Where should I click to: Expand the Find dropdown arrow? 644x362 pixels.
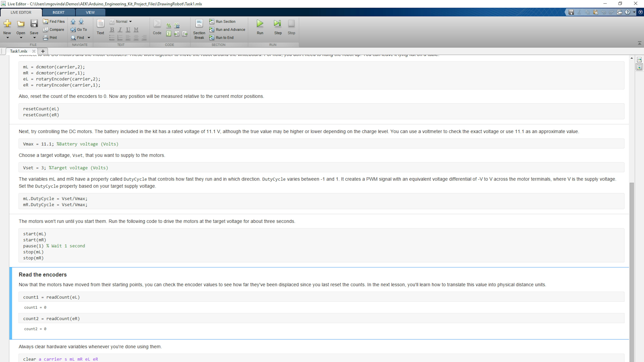click(x=89, y=38)
